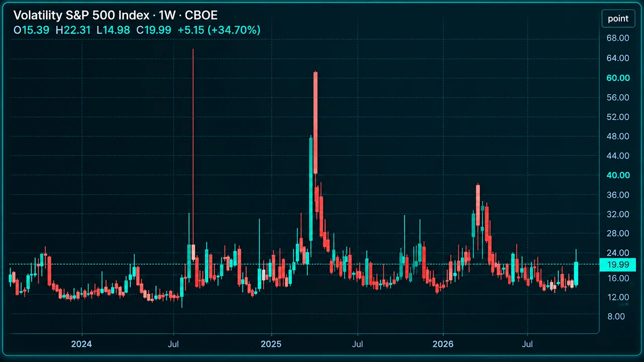Click the 8.00 price axis label

click(x=617, y=317)
